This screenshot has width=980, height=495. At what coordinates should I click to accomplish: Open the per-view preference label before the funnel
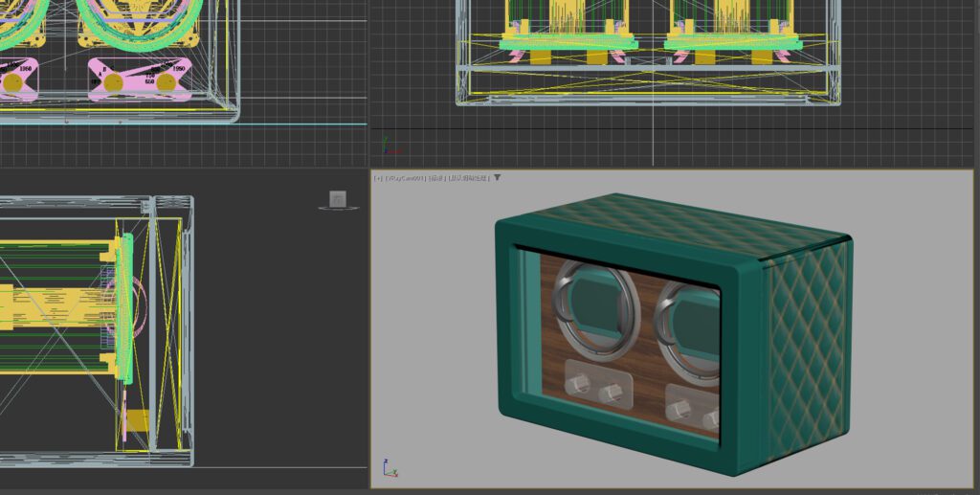(468, 178)
